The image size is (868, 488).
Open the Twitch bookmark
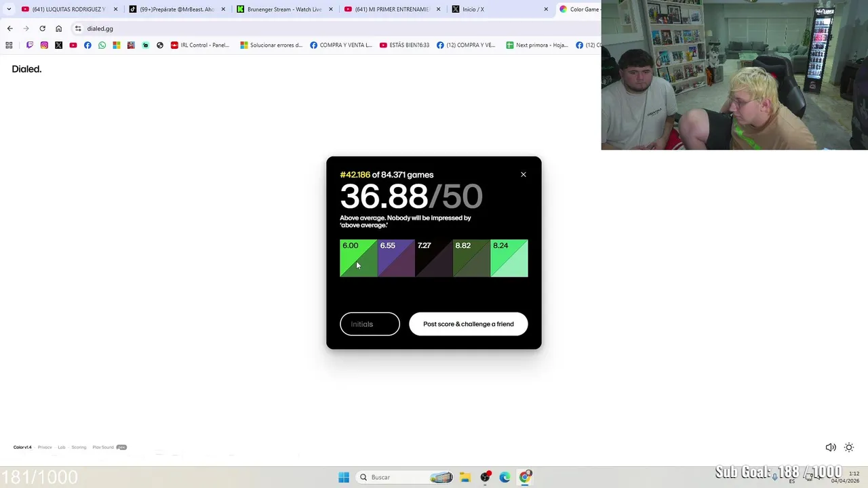click(x=30, y=45)
